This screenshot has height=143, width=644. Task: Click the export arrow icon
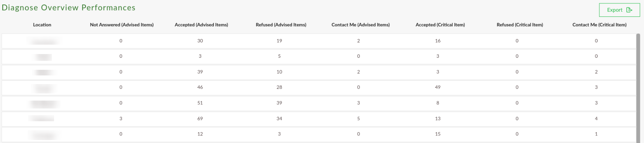[x=629, y=10]
